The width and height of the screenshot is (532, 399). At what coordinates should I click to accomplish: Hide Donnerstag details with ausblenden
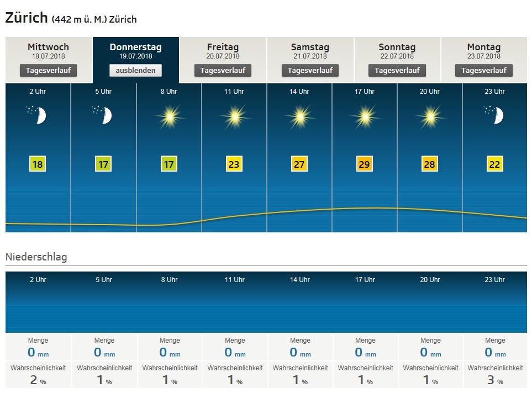tap(135, 71)
